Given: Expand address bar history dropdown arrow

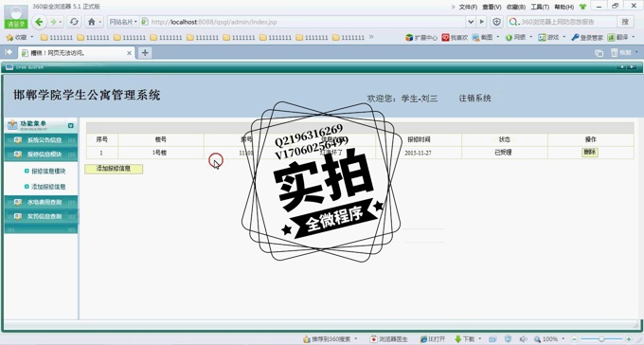Looking at the screenshot, I should pos(471,22).
